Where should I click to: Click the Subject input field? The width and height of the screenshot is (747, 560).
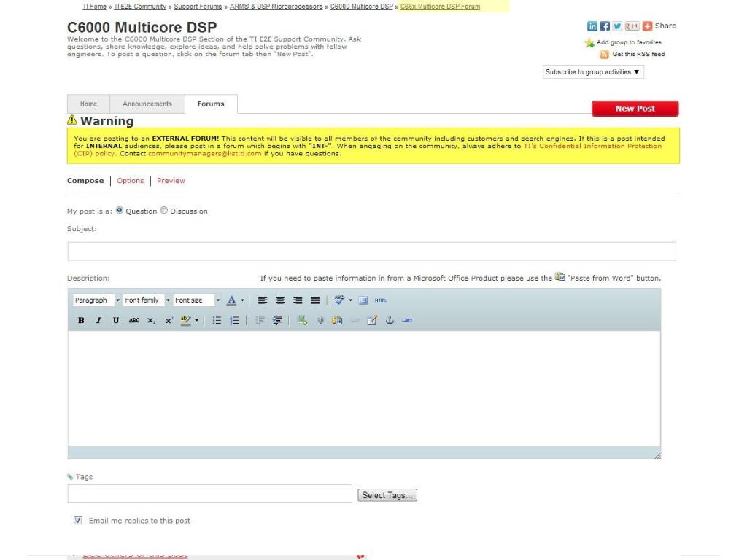[x=371, y=252]
